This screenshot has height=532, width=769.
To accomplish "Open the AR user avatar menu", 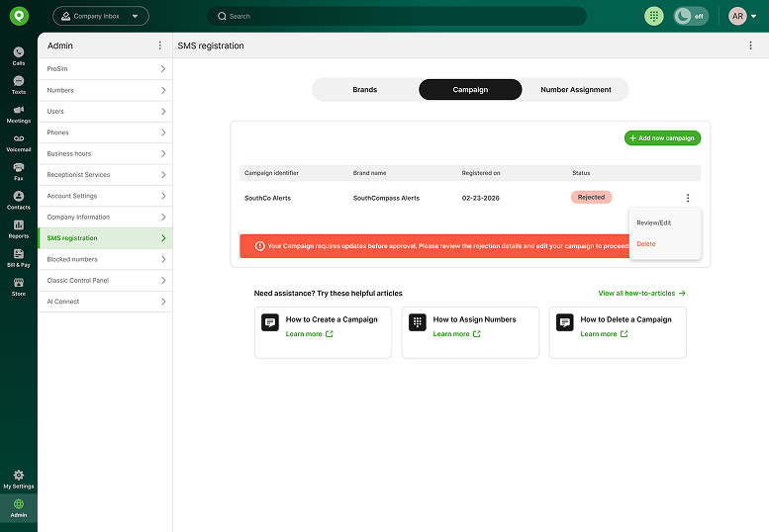I will coord(737,16).
